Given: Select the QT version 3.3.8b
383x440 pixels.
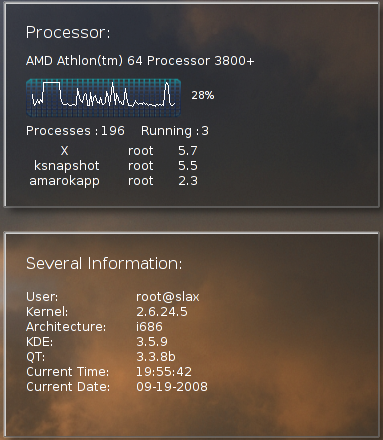Looking at the screenshot, I should [156, 357].
